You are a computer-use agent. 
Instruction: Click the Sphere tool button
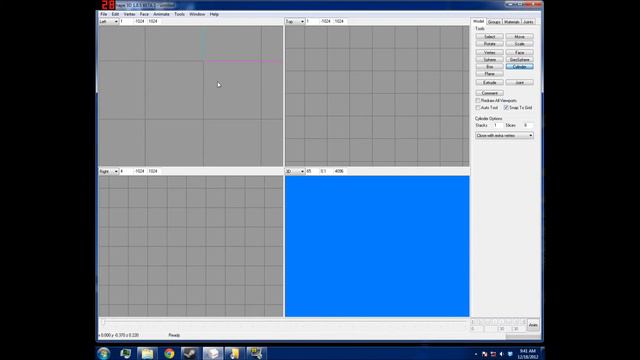click(x=489, y=60)
